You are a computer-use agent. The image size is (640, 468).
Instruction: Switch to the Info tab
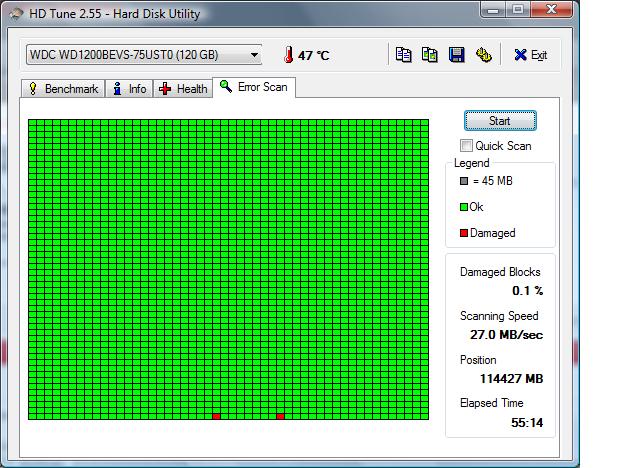pos(129,89)
